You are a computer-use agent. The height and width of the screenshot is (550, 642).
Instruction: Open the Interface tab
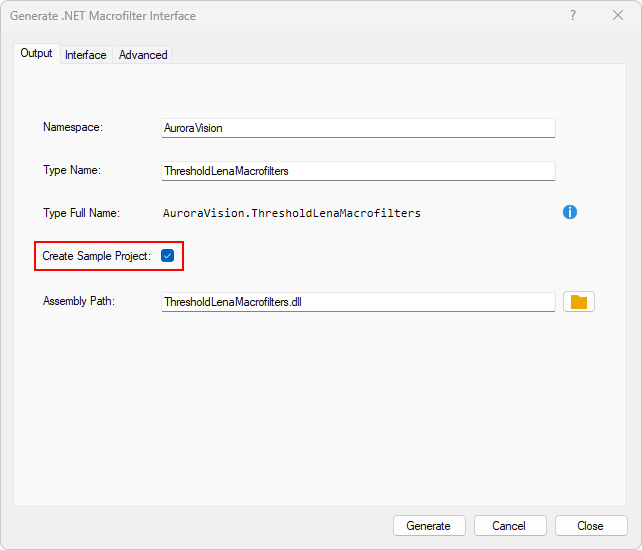click(x=86, y=55)
